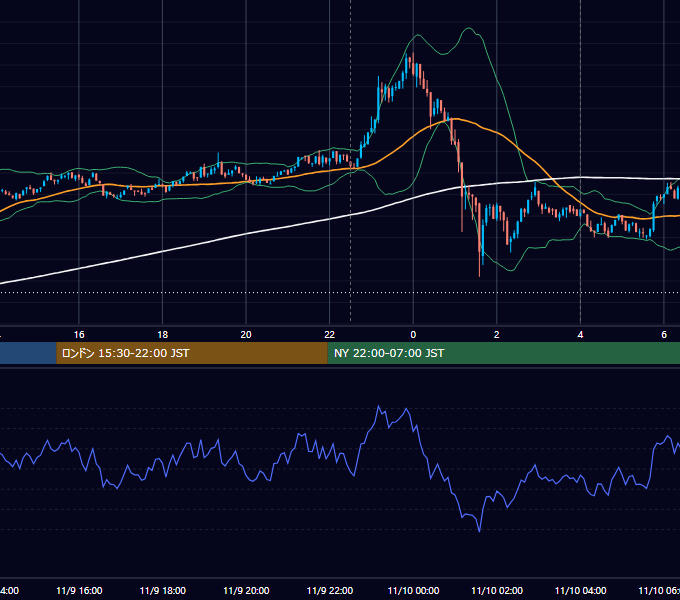Click the oscillator's lowest trough point
The width and height of the screenshot is (680, 600).
click(x=479, y=531)
